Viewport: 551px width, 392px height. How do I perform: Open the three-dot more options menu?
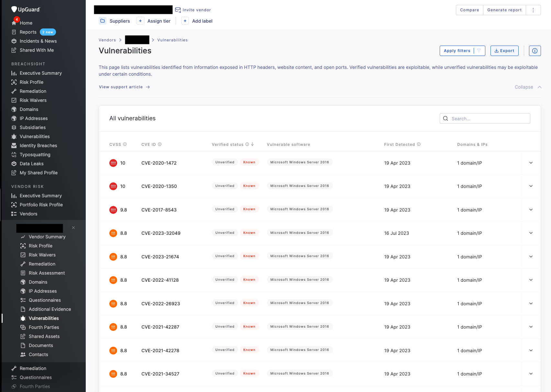(533, 10)
